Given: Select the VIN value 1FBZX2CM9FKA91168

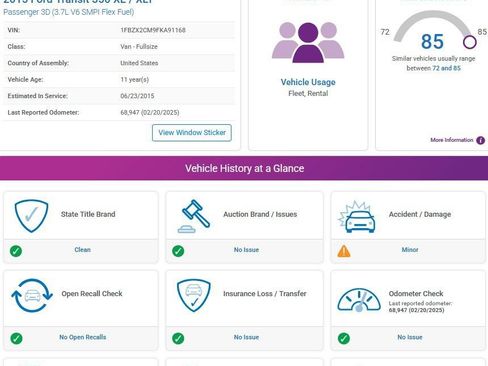Looking at the screenshot, I should click(x=153, y=30).
